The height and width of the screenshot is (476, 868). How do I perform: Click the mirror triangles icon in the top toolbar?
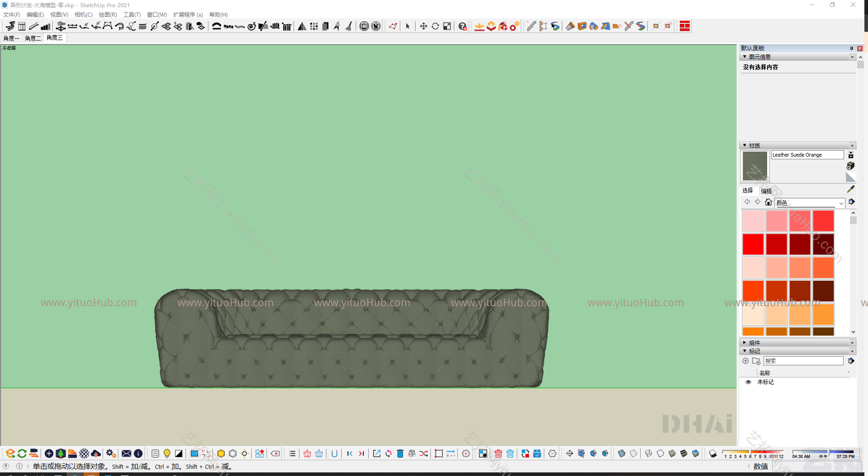[x=302, y=26]
